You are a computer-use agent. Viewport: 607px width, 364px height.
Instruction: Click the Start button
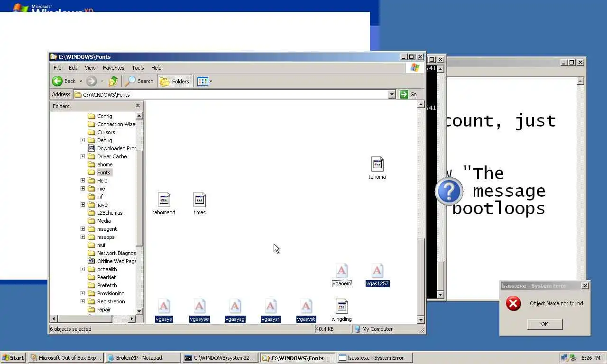(13, 358)
